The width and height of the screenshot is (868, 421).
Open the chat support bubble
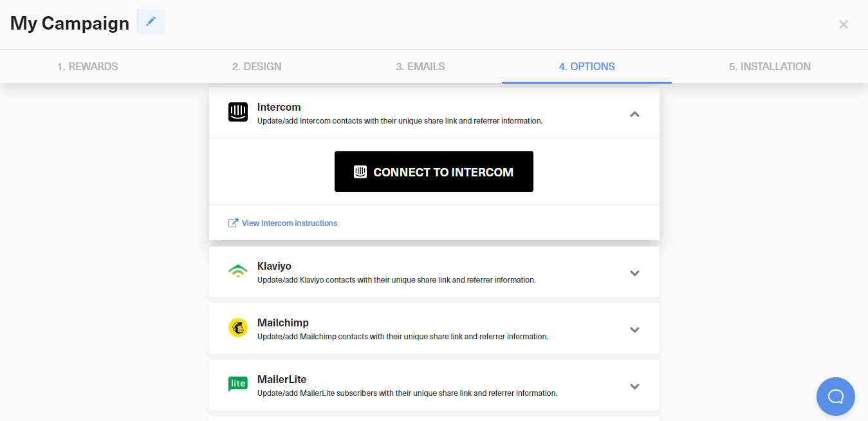(835, 396)
